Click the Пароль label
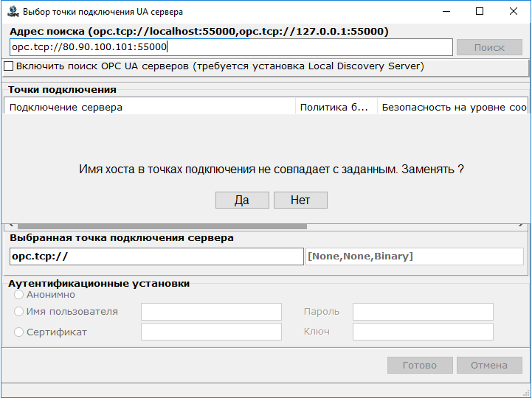The image size is (532, 398). [x=321, y=312]
